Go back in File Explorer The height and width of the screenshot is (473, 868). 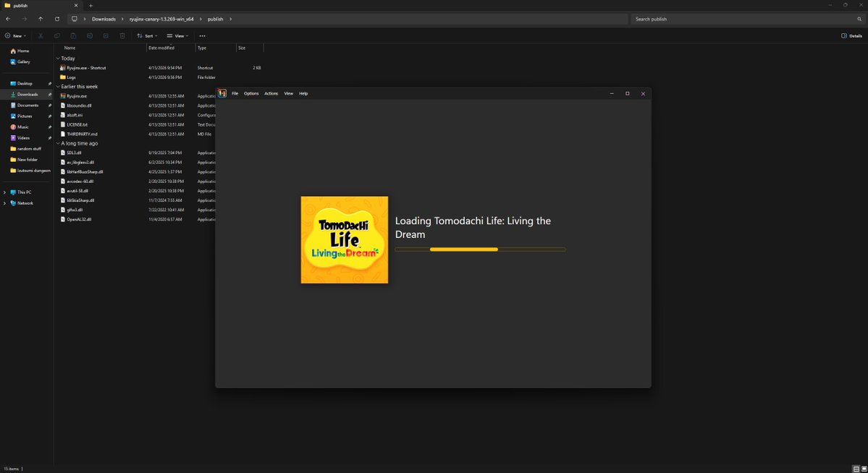click(8, 19)
